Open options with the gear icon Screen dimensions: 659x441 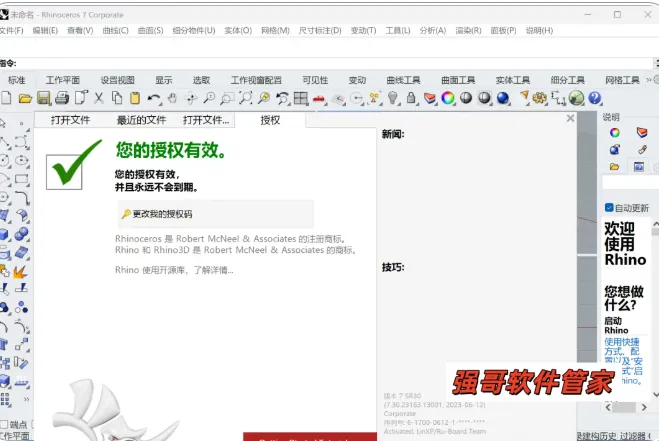539,98
